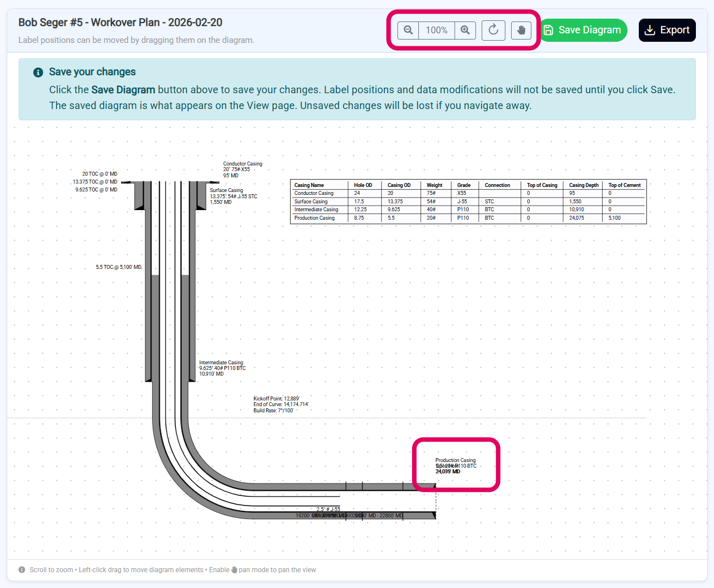Viewport: 714px width, 588px height.
Task: Reset the diagram view with rotate icon
Action: click(494, 30)
